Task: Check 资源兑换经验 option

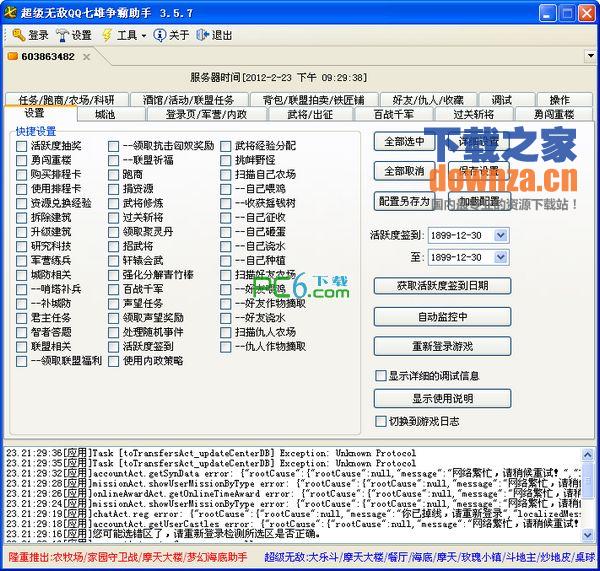Action: (21, 204)
